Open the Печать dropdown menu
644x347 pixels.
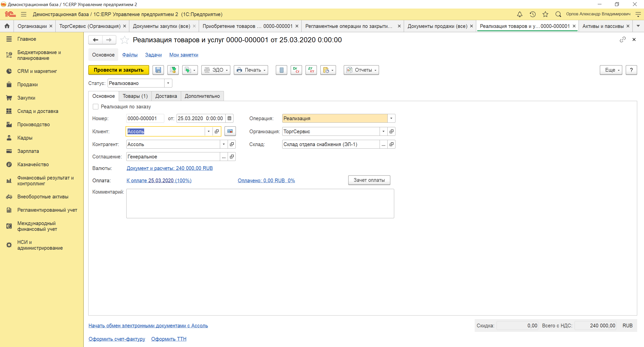click(251, 70)
